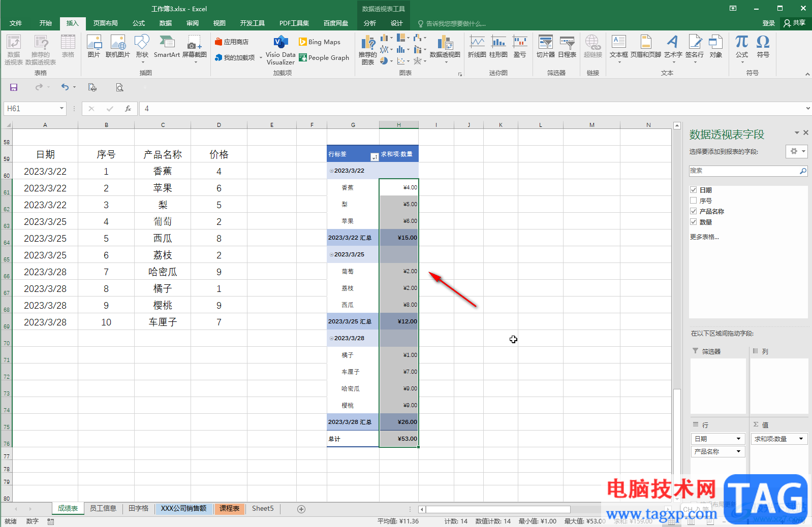Uncheck the 数量 field checkbox
Viewport: 812px width, 527px height.
693,222
